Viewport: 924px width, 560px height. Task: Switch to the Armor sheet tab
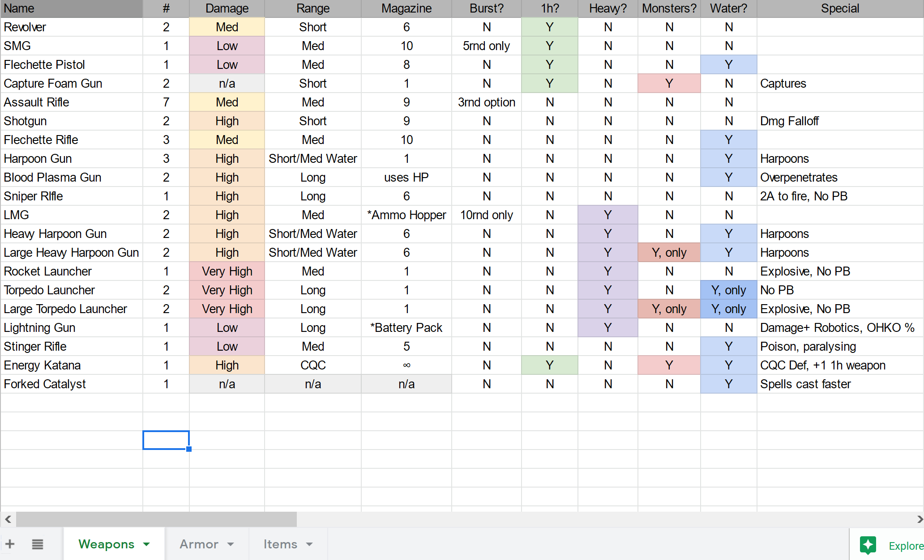(x=199, y=544)
